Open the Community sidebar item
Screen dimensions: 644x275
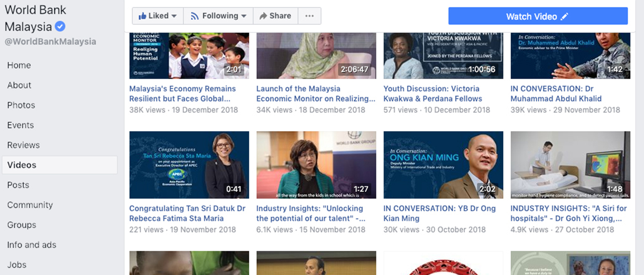tap(30, 205)
